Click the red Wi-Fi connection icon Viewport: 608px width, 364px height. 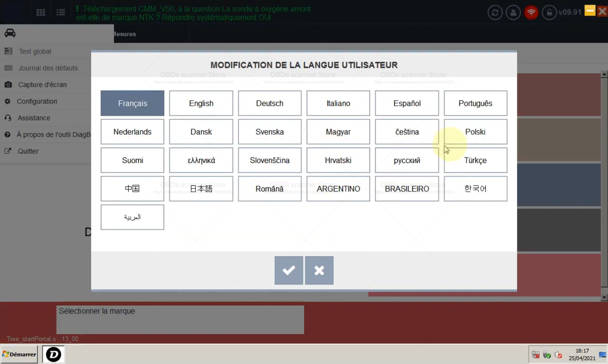[x=531, y=12]
